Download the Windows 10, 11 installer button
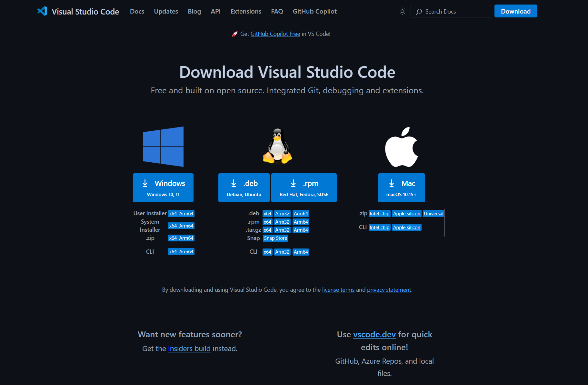 pyautogui.click(x=163, y=188)
